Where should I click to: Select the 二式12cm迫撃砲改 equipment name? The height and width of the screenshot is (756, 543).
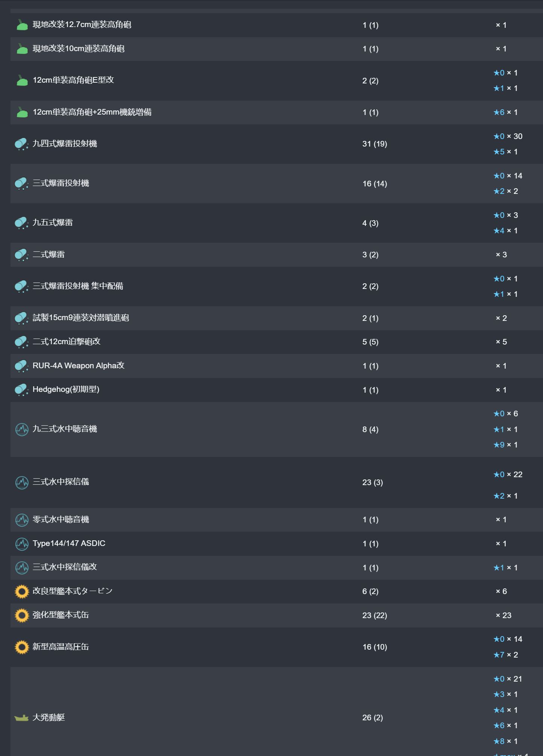point(67,342)
